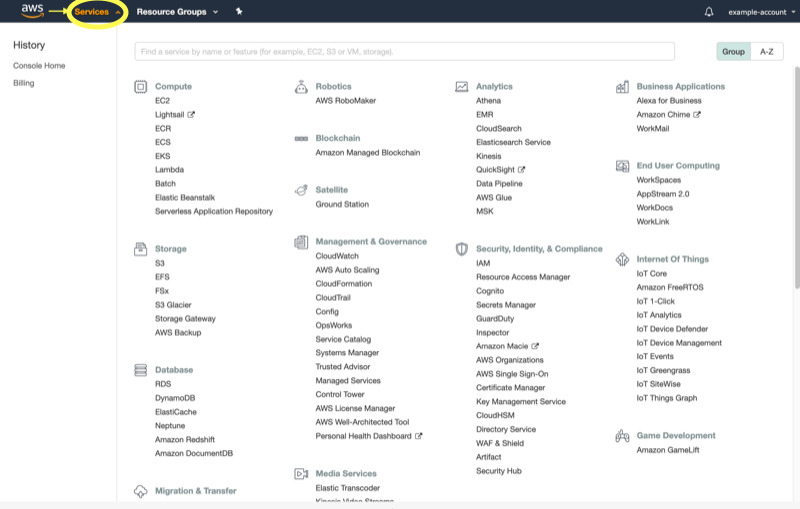
Task: Open the RDS service
Action: pos(163,384)
